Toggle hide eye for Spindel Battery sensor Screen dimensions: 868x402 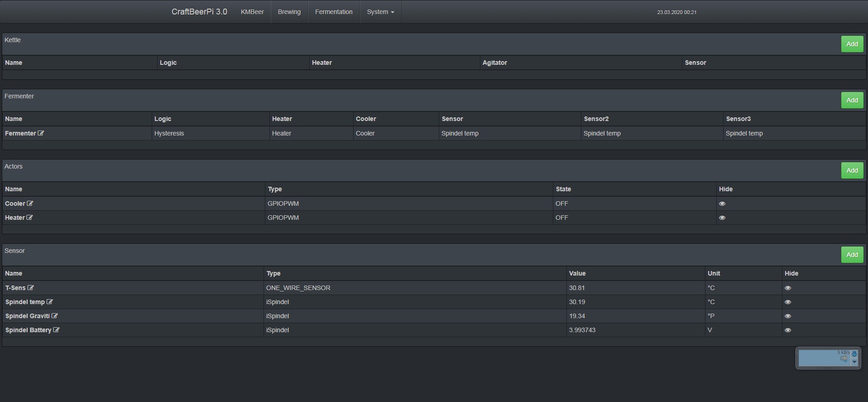coord(788,330)
